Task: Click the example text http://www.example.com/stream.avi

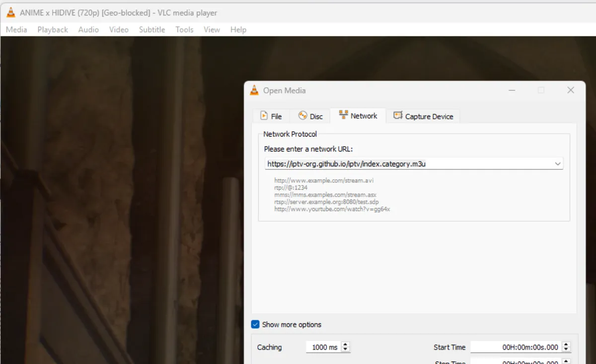Action: click(x=324, y=181)
